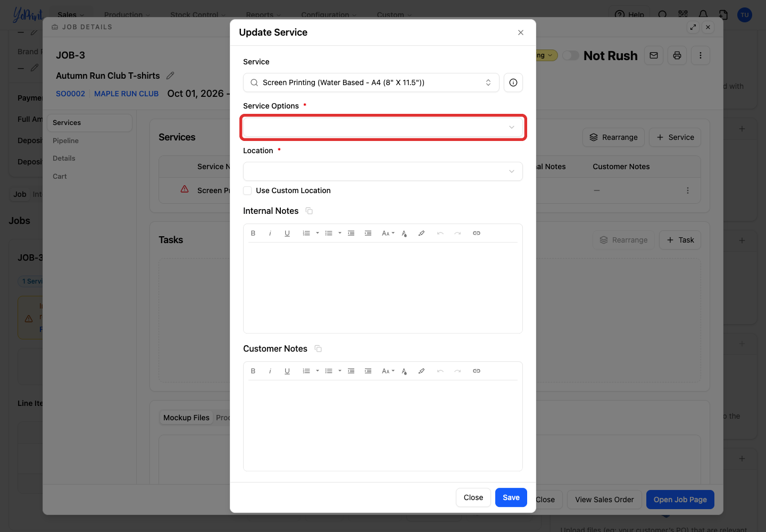Open the Service selector combo box
This screenshot has width=766, height=532.
click(x=371, y=82)
